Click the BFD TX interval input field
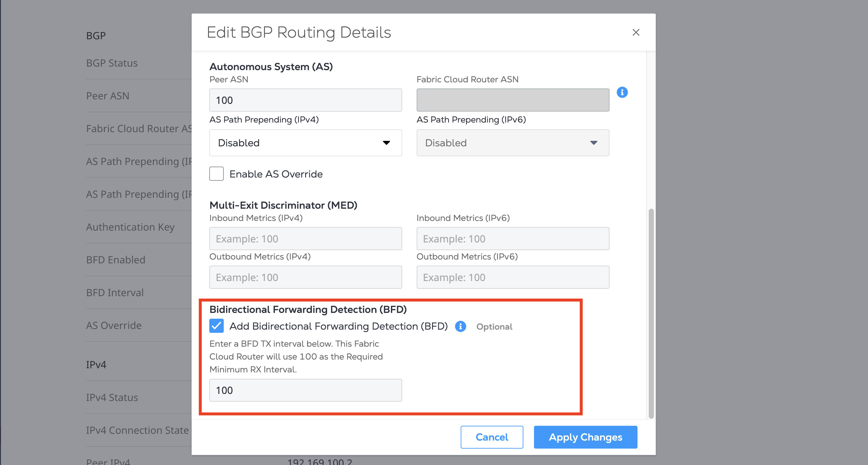Screen dimensions: 868x465 coord(305,390)
